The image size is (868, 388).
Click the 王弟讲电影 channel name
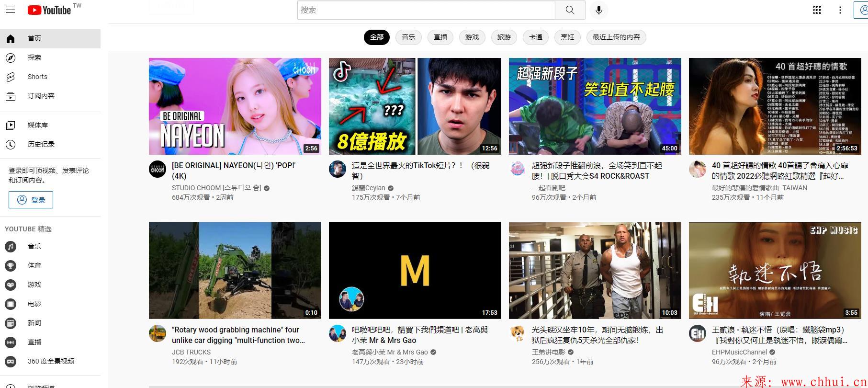[549, 352]
